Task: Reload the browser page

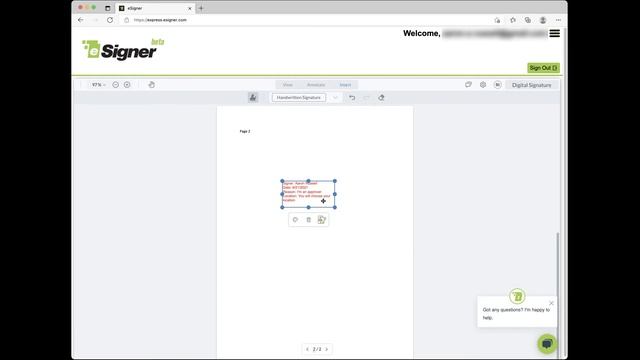Action: [110, 20]
